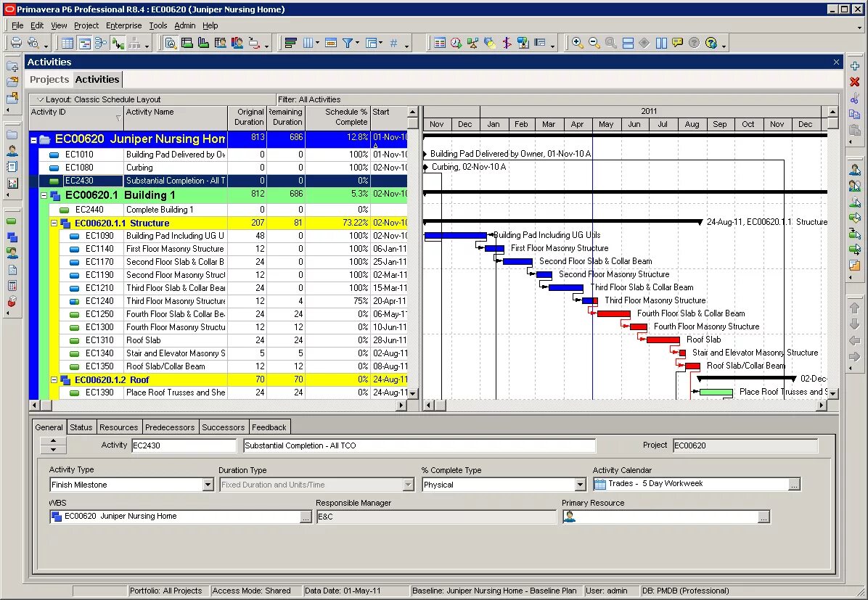Open the Group and Sort icon

click(371, 43)
